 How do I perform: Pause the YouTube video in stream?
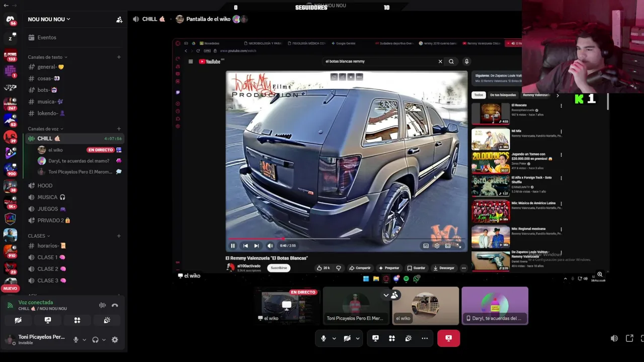[x=232, y=246]
